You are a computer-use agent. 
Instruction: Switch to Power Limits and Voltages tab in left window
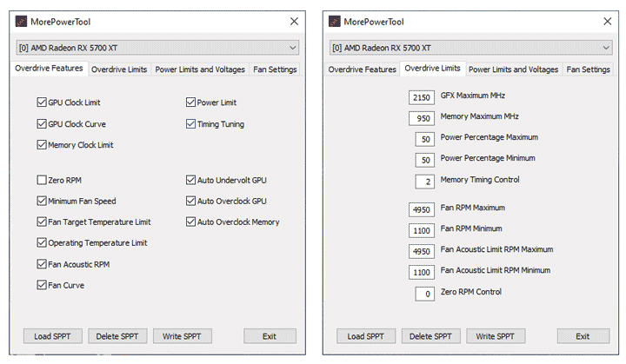coord(200,69)
